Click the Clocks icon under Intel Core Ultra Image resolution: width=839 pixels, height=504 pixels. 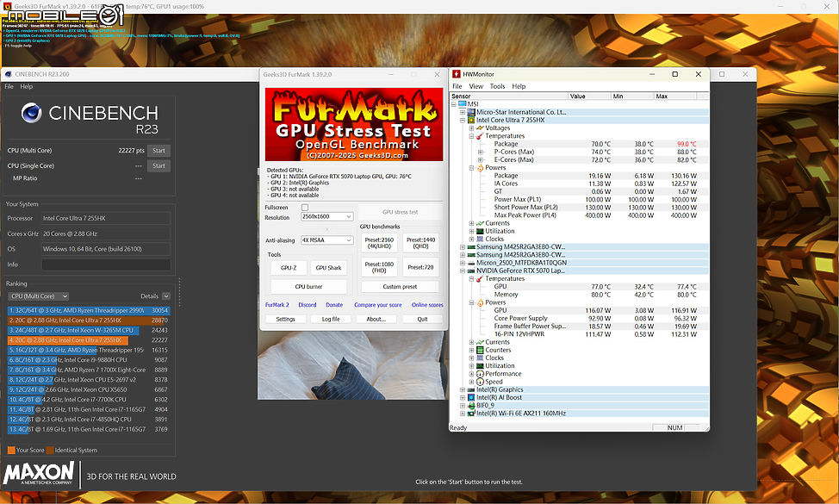pyautogui.click(x=480, y=240)
